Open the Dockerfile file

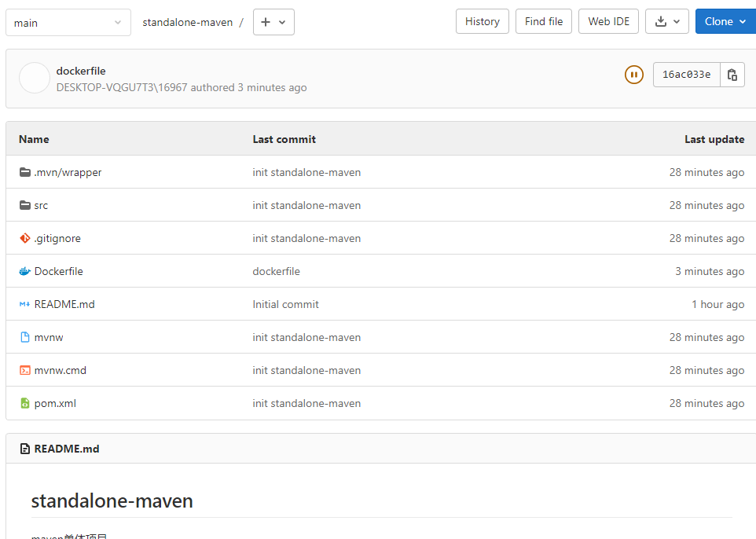click(x=58, y=271)
